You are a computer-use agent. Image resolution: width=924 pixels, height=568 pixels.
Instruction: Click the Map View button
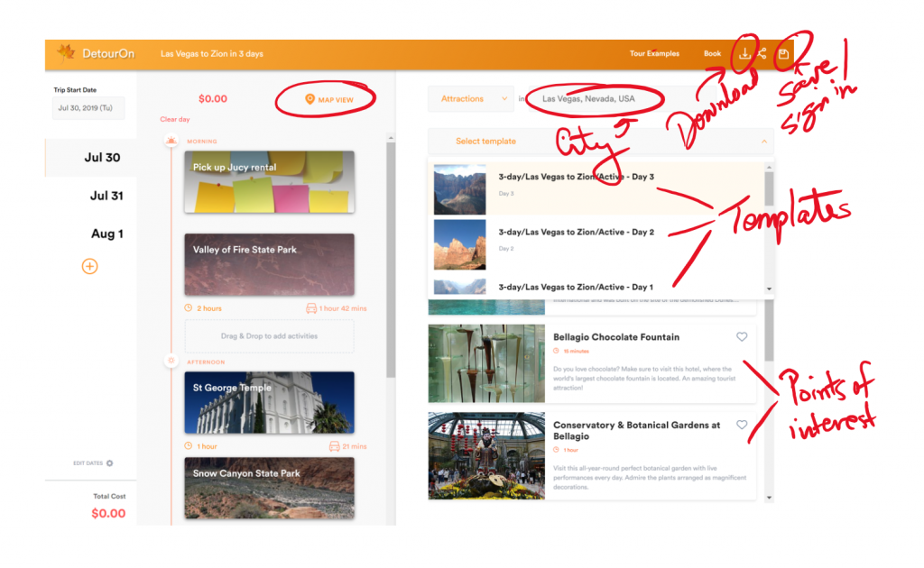(x=329, y=99)
